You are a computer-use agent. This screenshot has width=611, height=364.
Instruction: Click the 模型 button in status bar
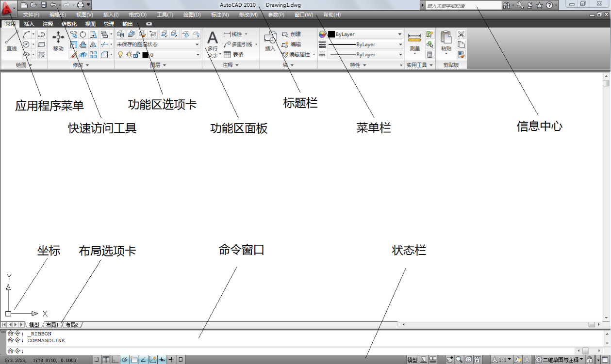[412, 360]
